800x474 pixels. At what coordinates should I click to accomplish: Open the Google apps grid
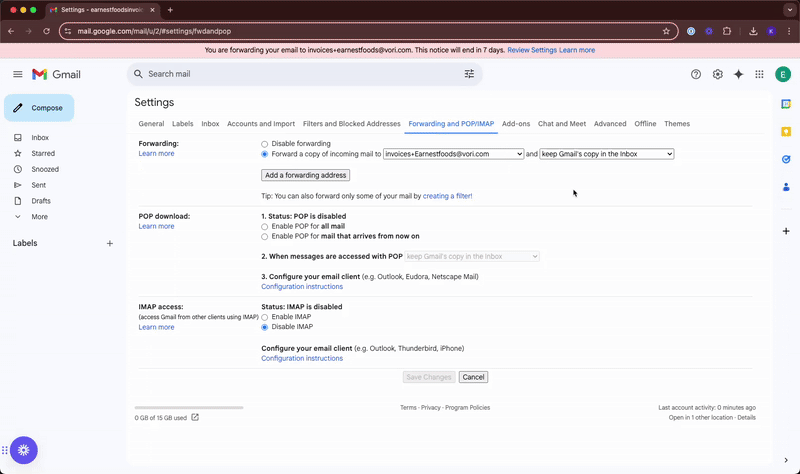(x=759, y=74)
